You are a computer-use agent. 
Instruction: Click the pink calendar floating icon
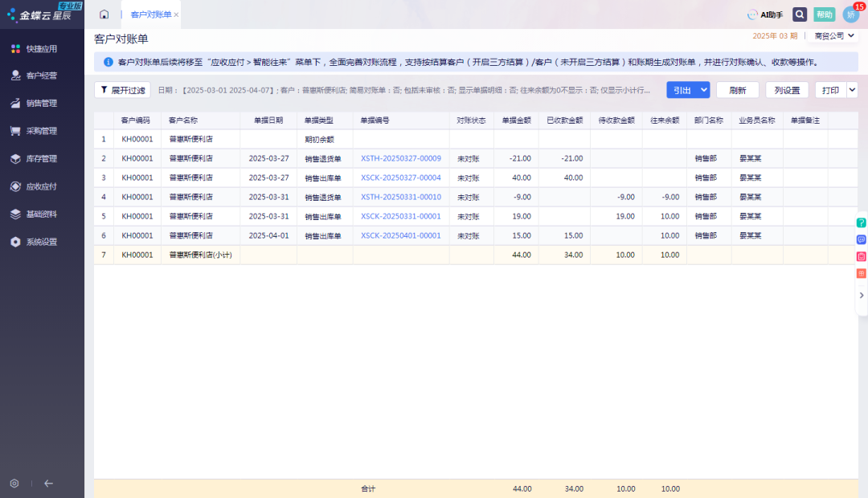[x=862, y=256]
